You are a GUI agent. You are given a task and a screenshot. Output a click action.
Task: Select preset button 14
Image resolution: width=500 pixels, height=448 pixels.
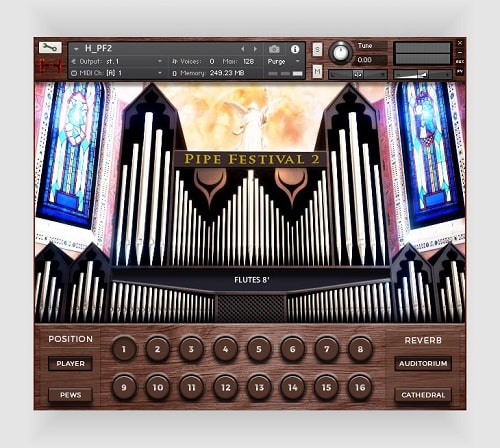pyautogui.click(x=293, y=387)
